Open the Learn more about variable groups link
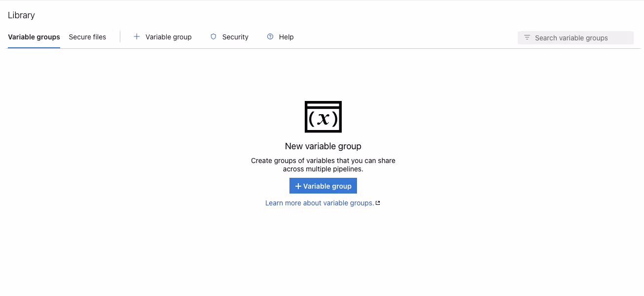Screen dimensions: 644x296 (319, 202)
